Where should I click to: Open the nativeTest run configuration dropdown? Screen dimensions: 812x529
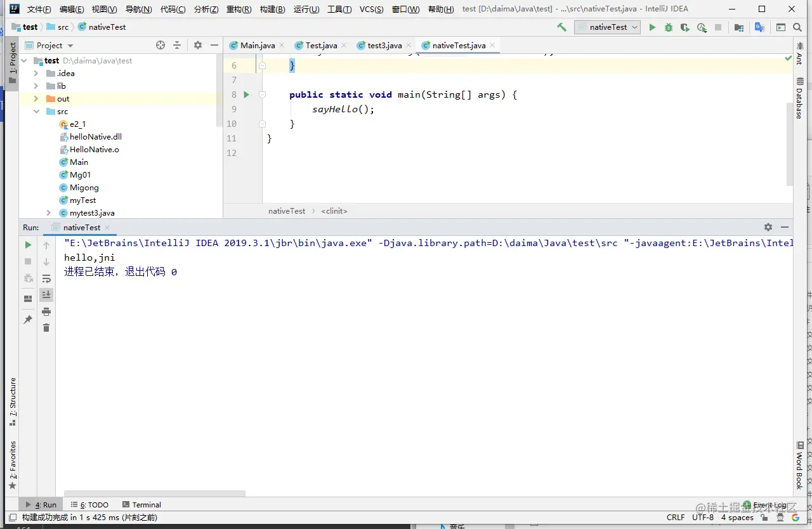[607, 27]
